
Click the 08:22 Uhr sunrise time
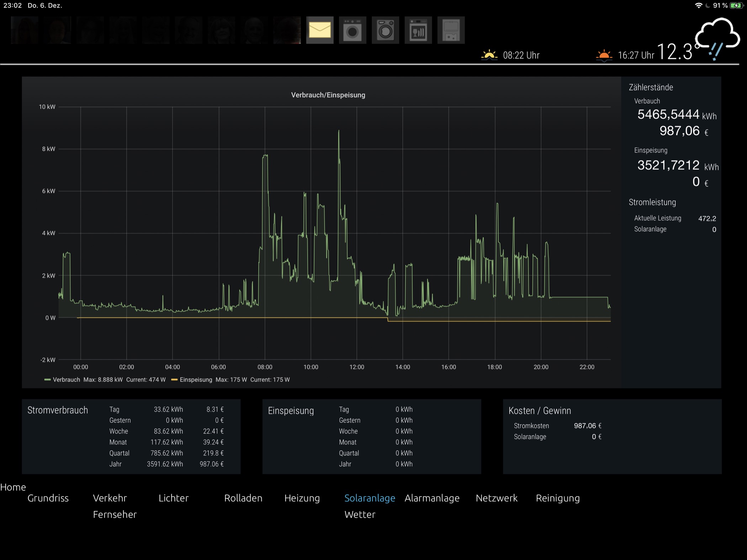(521, 56)
